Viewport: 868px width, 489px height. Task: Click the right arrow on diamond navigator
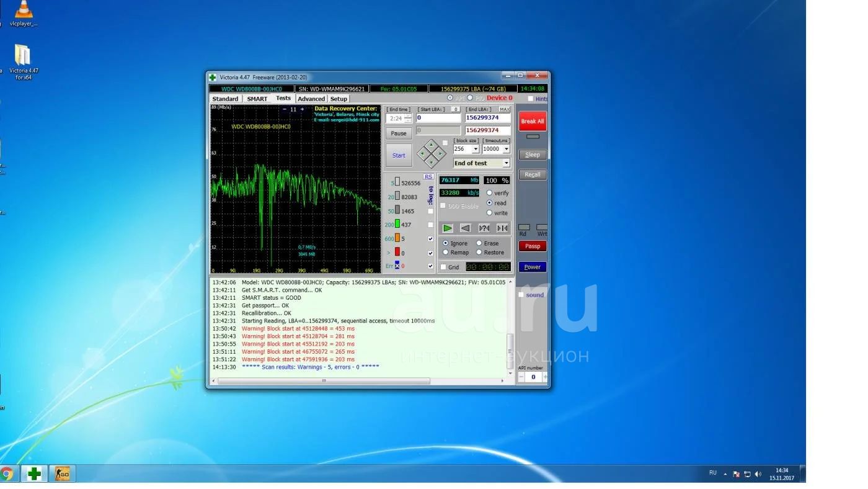[x=440, y=153]
